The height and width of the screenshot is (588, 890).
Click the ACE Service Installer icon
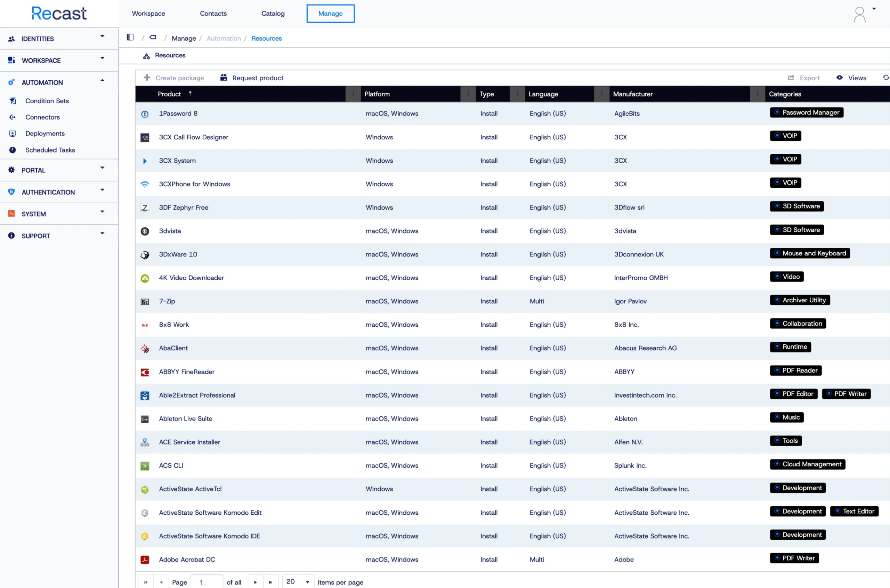(145, 442)
